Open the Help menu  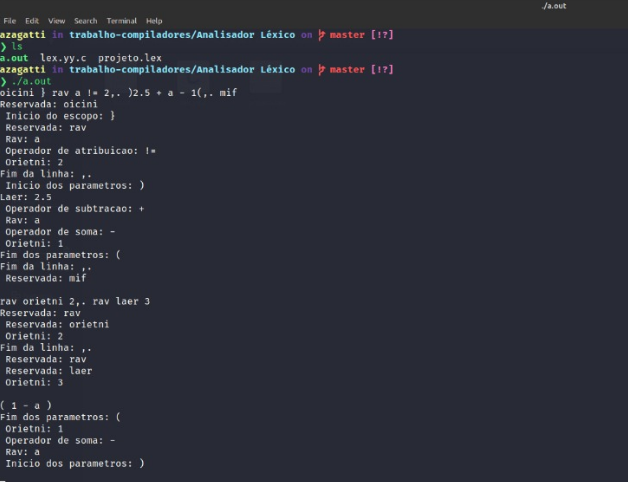coord(154,21)
